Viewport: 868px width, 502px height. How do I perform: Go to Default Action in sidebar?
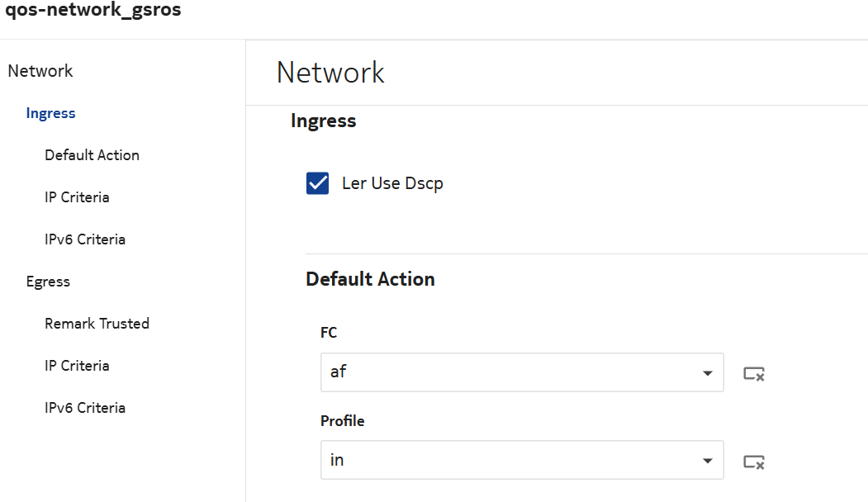tap(92, 155)
